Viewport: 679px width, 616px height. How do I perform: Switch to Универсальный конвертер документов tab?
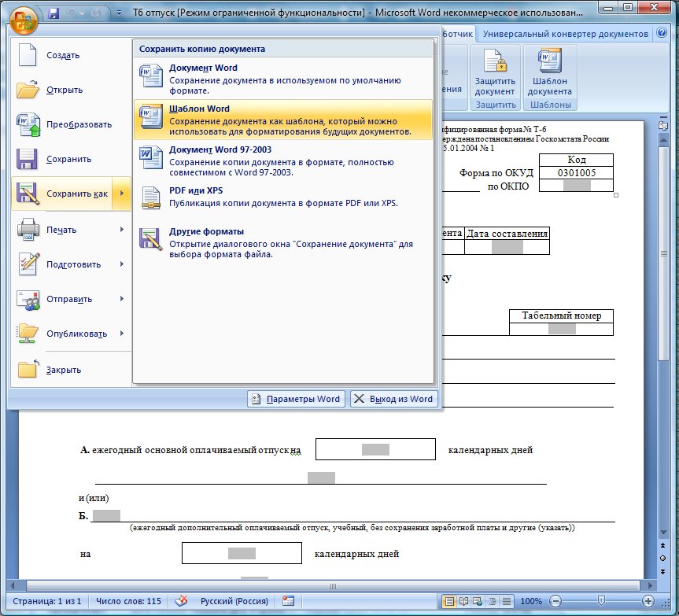pos(565,34)
